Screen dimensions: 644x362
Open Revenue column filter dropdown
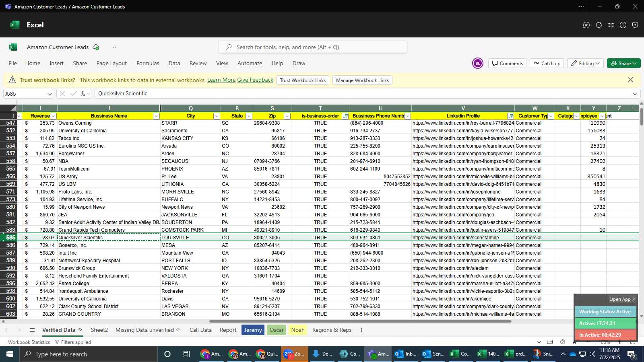[54, 116]
